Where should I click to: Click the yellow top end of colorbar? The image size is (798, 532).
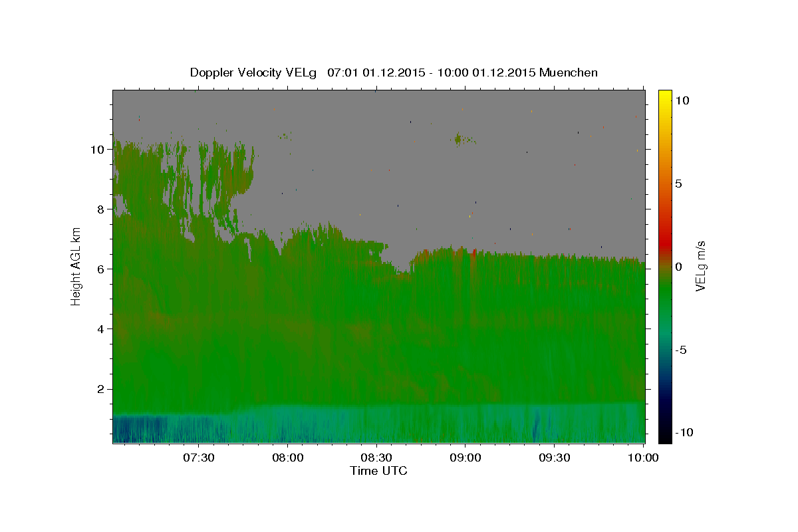665,95
